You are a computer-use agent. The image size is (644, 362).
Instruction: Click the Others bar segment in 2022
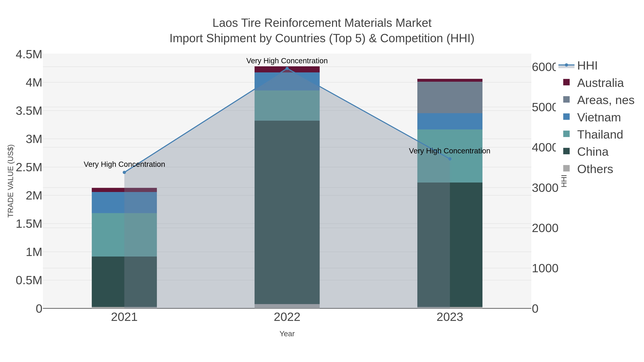click(x=287, y=306)
